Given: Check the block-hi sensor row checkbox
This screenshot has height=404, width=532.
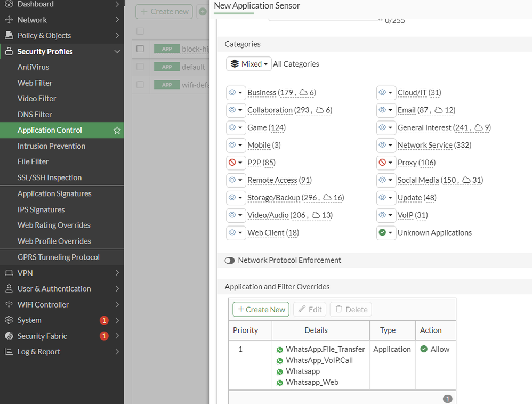Looking at the screenshot, I should click(x=140, y=49).
